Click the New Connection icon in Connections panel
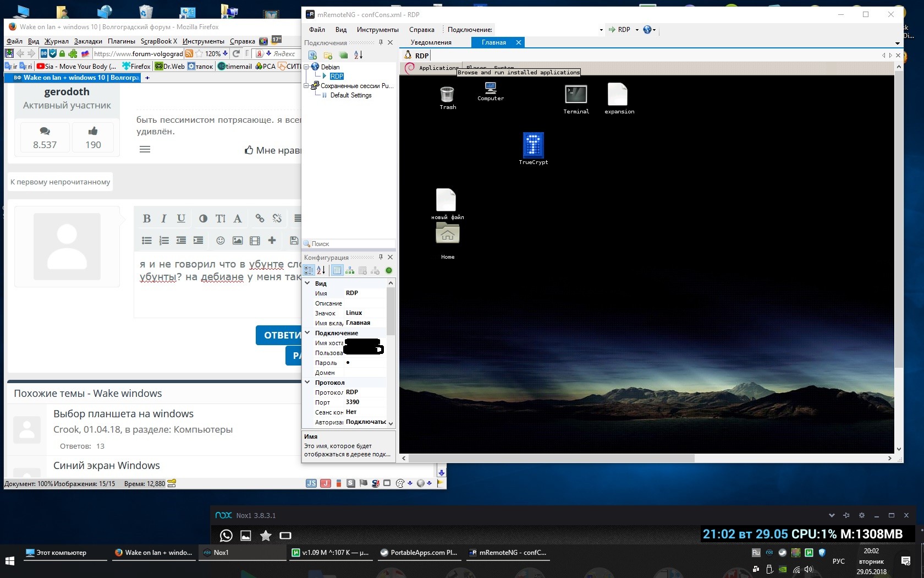The width and height of the screenshot is (924, 578). click(312, 55)
